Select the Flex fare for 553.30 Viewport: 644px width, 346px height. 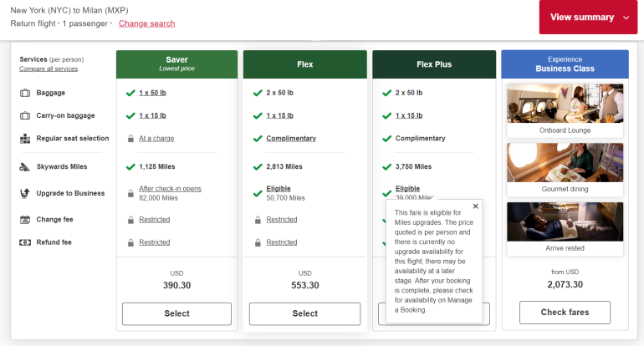tap(304, 313)
